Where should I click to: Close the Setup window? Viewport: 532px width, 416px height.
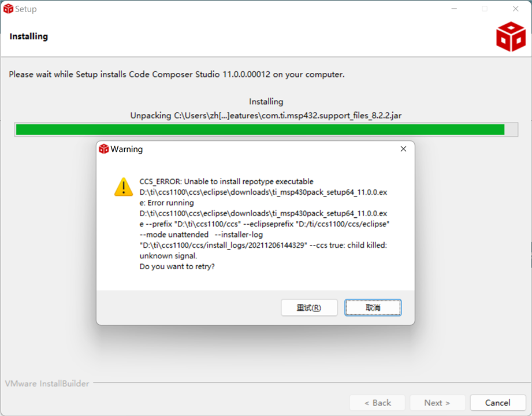(x=515, y=9)
